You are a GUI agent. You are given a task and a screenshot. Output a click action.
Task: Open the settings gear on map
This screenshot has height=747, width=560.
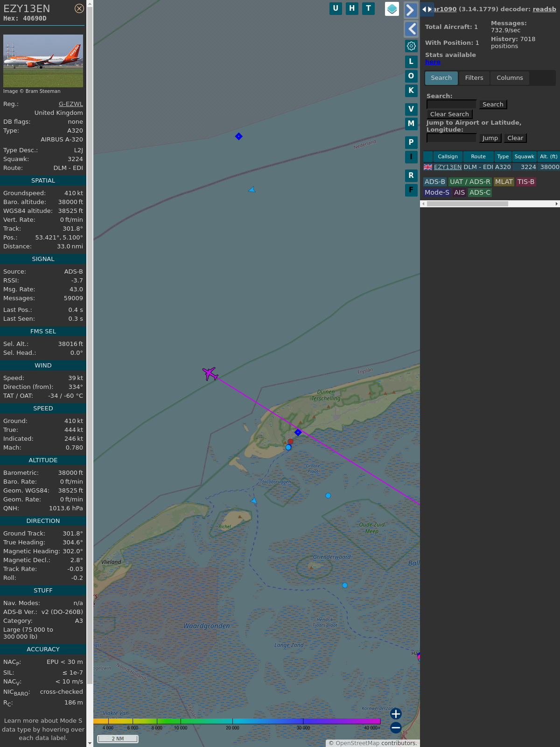click(x=411, y=46)
